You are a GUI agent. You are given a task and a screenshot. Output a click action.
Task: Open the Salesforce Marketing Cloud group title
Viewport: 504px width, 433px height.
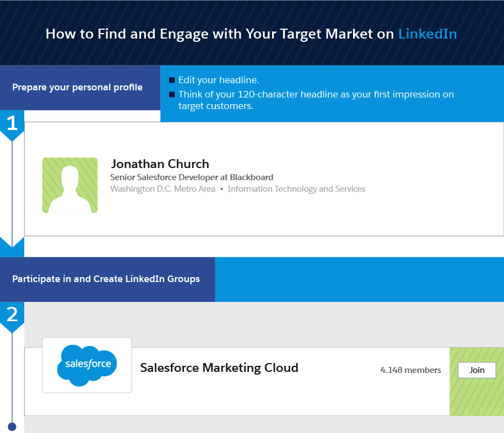tap(219, 367)
